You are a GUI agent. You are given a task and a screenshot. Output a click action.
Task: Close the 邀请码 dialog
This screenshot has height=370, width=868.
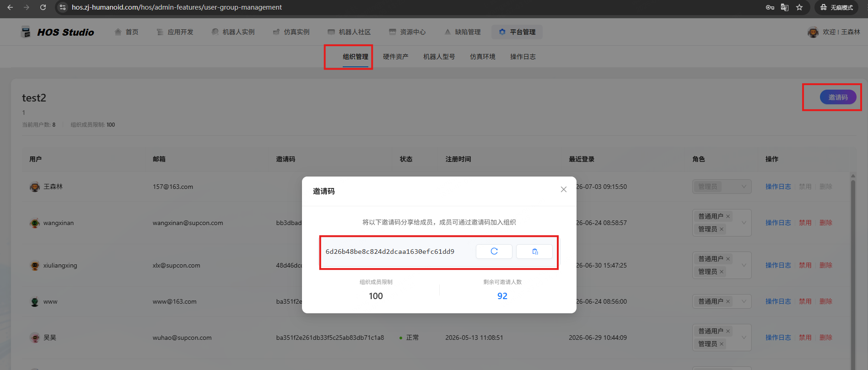pyautogui.click(x=564, y=189)
